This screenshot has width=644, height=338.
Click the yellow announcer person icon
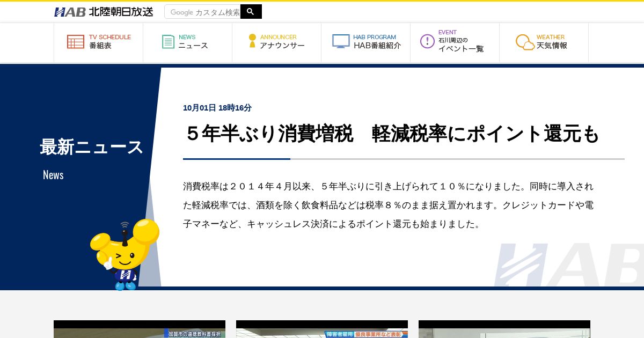(252, 41)
